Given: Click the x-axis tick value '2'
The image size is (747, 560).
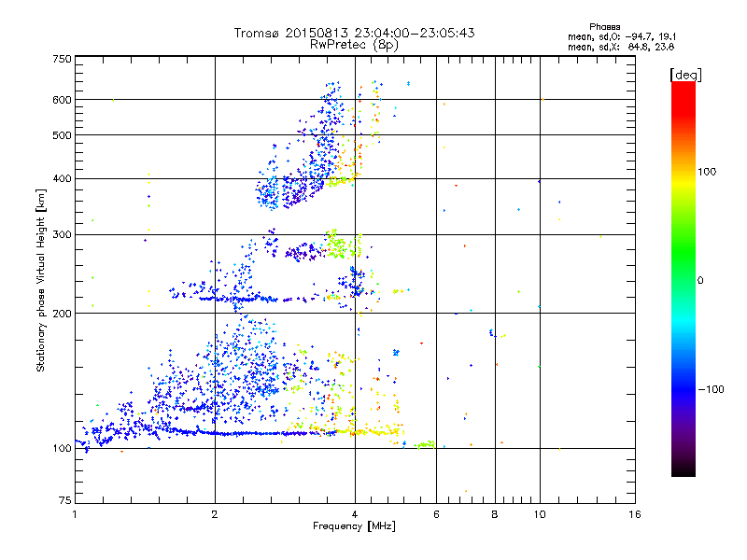Looking at the screenshot, I should (x=215, y=514).
